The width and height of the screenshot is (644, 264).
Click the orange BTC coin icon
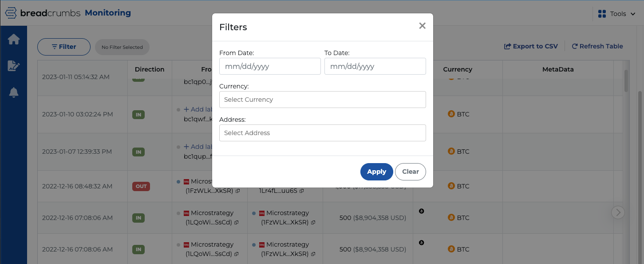(452, 217)
